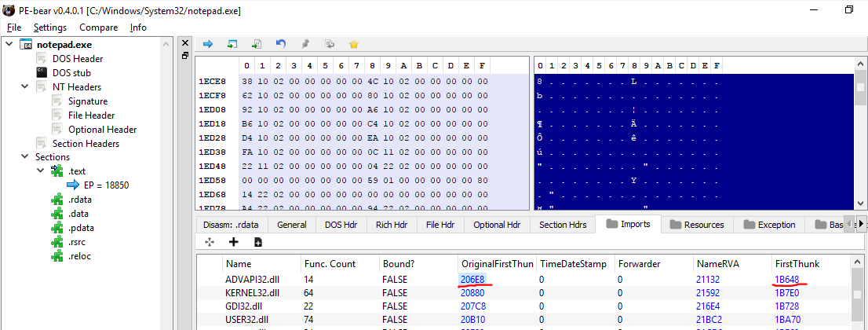Select the .reloc section icon

57,256
